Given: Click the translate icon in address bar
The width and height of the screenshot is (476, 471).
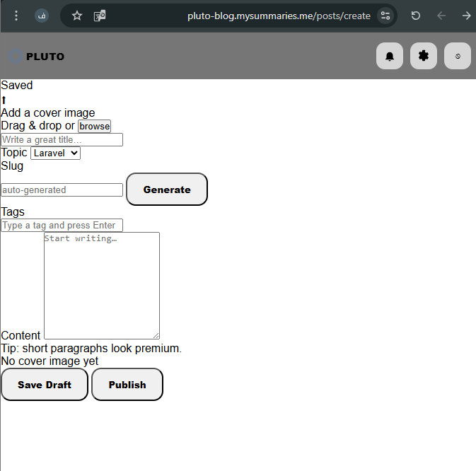Looking at the screenshot, I should click(x=100, y=16).
